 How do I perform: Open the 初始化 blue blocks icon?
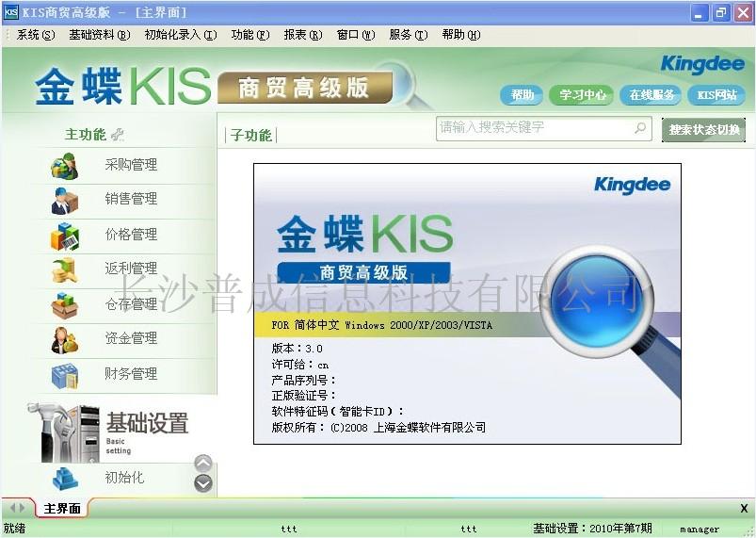tap(65, 480)
